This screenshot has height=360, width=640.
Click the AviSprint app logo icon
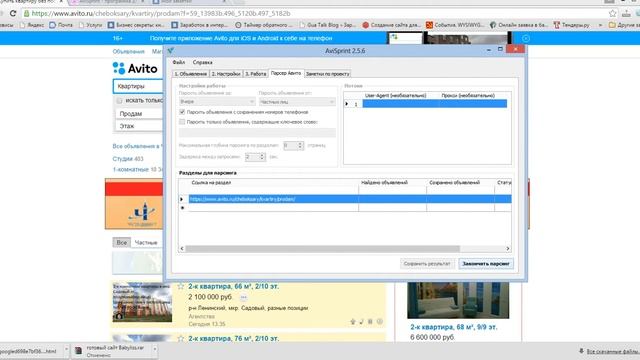pos(171,51)
